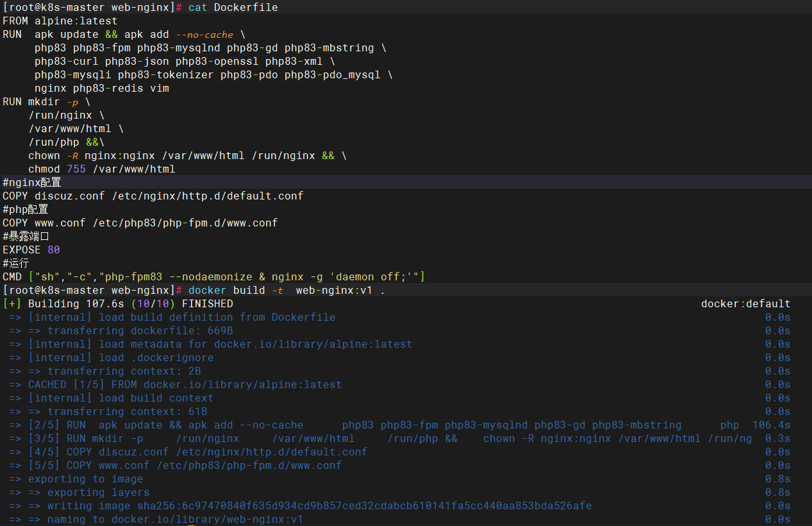Click the 'chown -R nginx:nginx' line
This screenshot has width=812, height=526.
point(188,155)
